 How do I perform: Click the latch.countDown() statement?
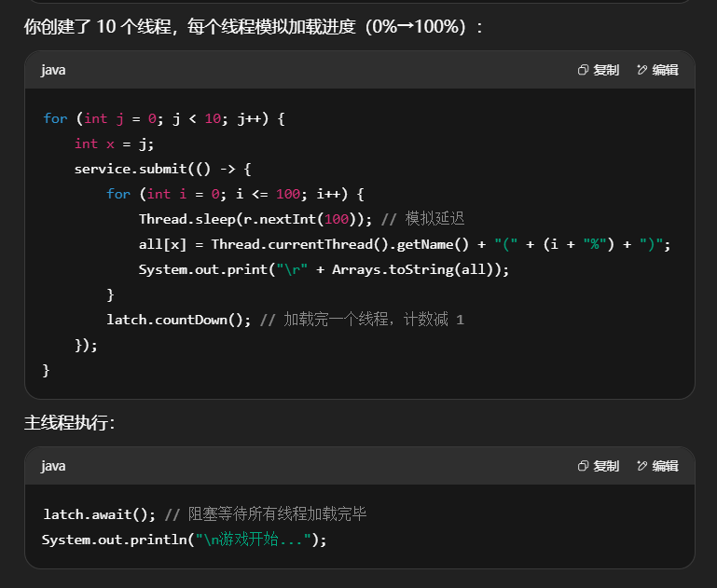pyautogui.click(x=179, y=320)
